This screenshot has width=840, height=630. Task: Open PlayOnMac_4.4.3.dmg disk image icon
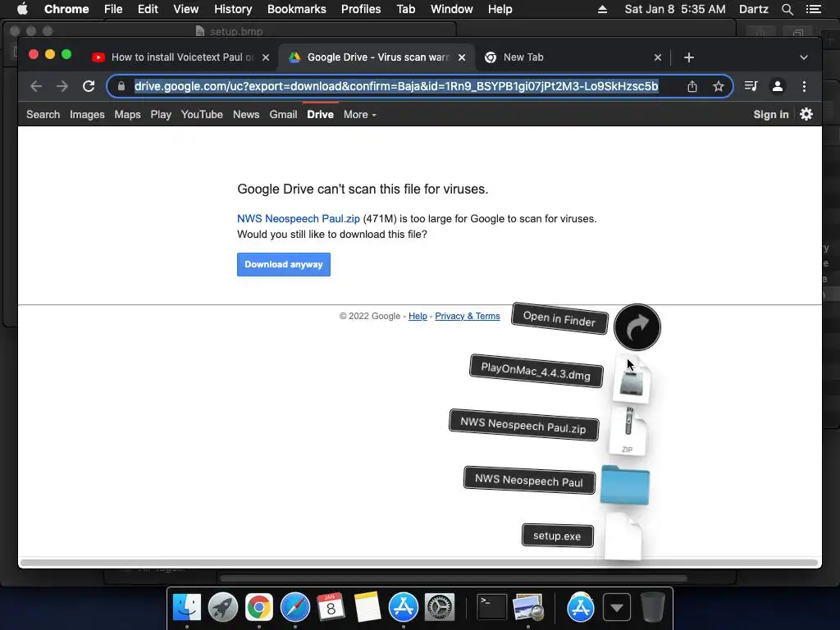pos(632,379)
